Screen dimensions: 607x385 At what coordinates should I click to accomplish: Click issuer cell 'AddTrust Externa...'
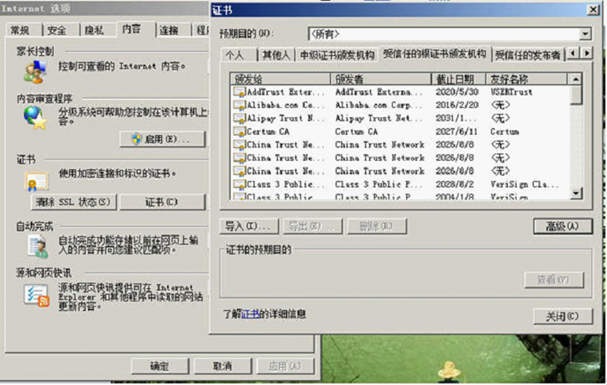tap(379, 92)
